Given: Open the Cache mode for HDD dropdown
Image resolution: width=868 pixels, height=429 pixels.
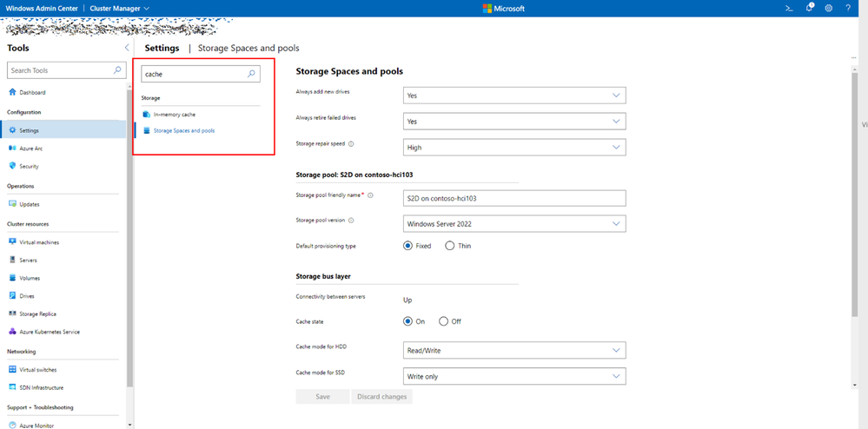Looking at the screenshot, I should (514, 350).
